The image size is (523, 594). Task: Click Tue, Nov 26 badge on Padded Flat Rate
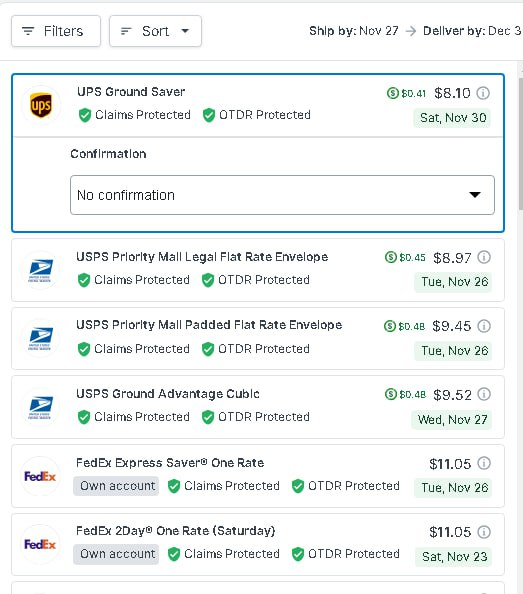click(453, 351)
